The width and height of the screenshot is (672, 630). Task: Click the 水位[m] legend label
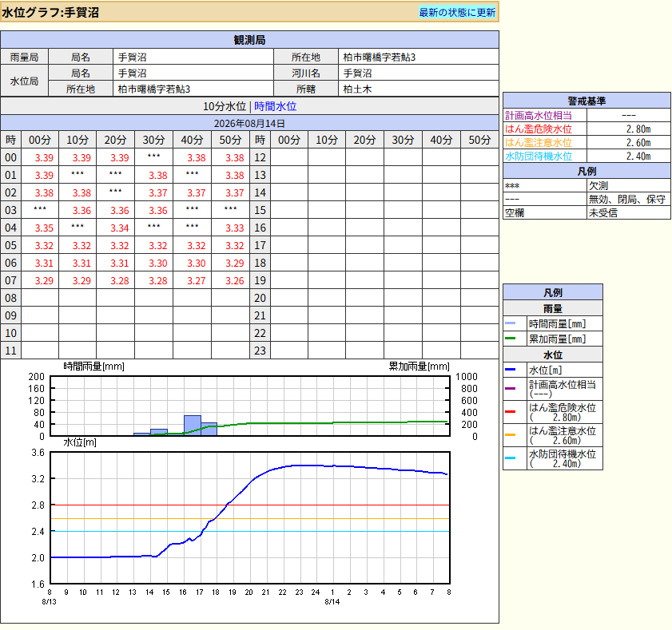click(545, 370)
